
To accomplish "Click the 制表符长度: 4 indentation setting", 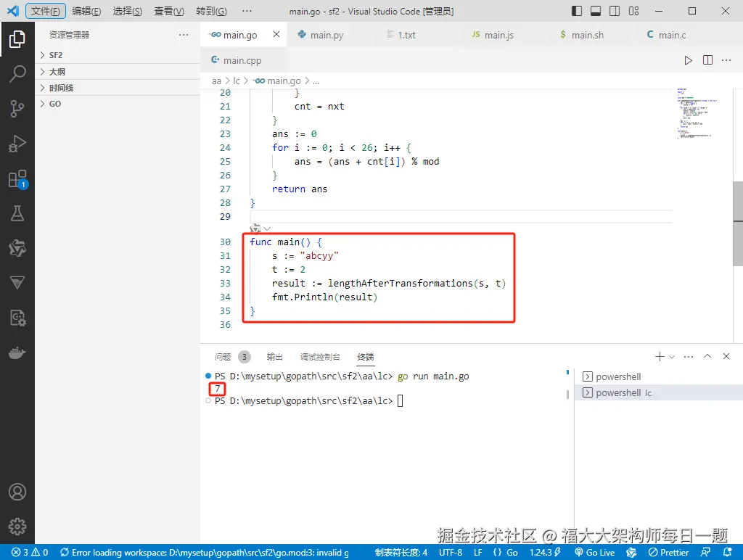I will click(401, 553).
